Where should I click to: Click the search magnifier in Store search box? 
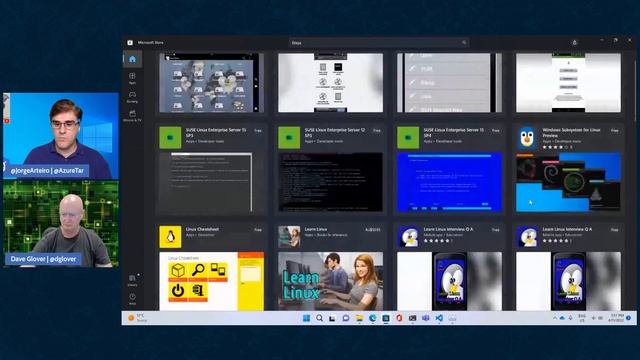(x=464, y=42)
